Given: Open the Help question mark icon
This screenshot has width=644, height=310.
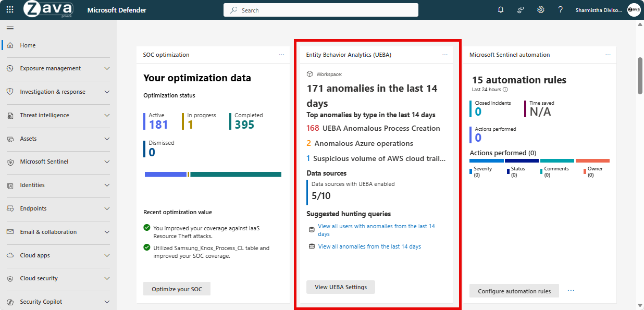Looking at the screenshot, I should click(x=561, y=10).
